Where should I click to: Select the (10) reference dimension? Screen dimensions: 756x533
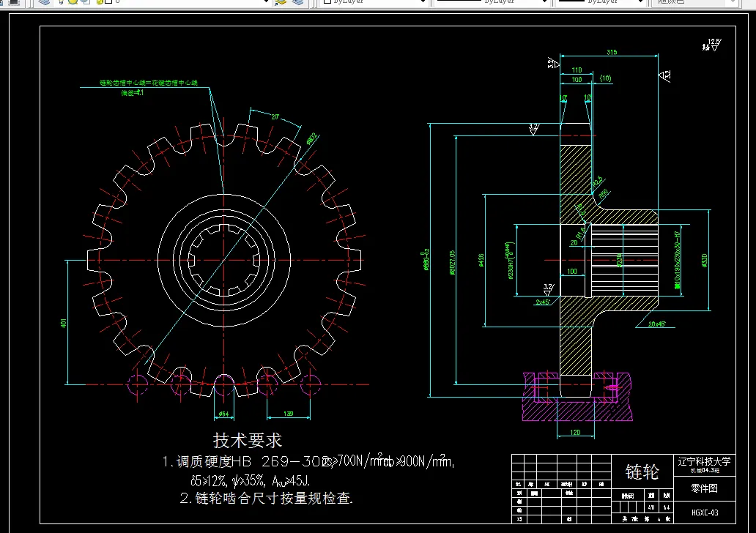coord(606,78)
